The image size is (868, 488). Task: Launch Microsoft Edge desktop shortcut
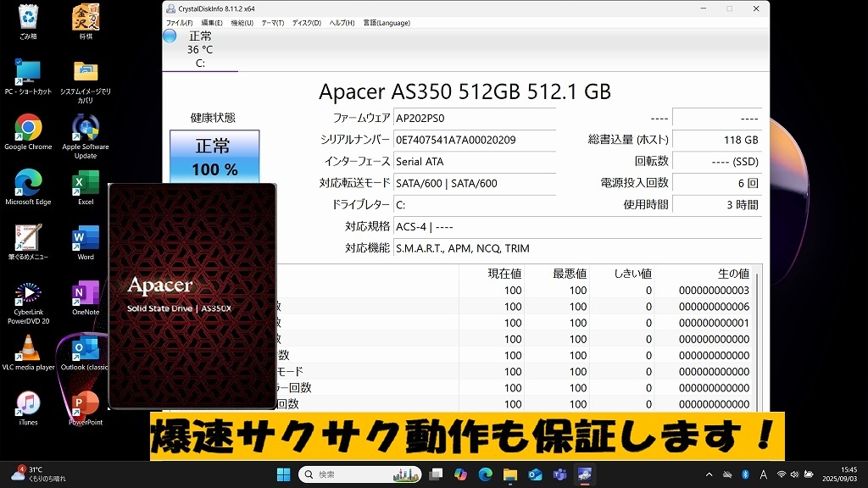[x=28, y=187]
